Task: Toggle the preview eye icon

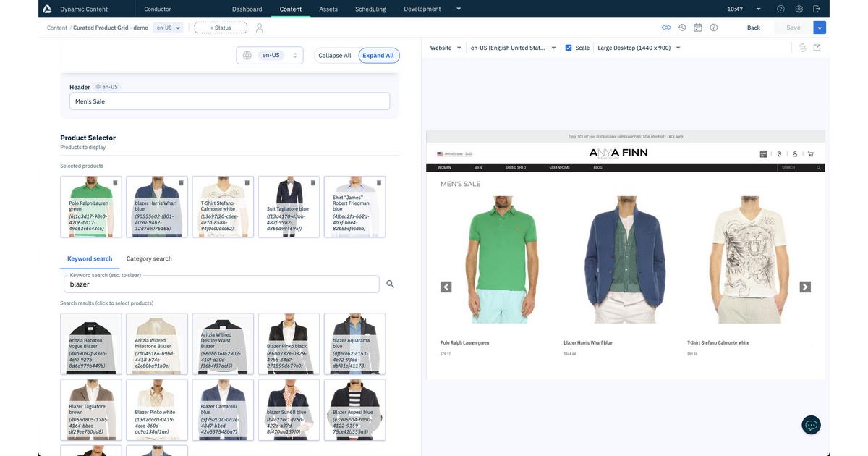Action: click(x=666, y=28)
